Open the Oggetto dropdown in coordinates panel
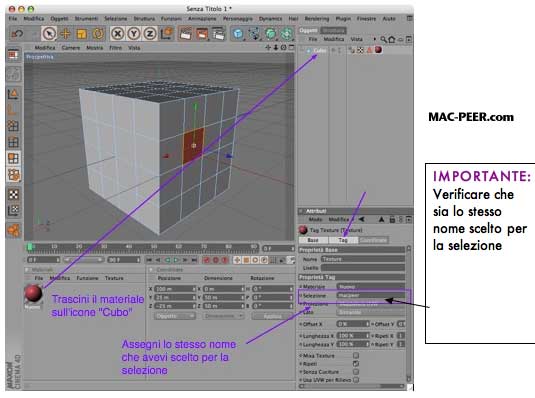Image resolution: width=535 pixels, height=398 pixels. pyautogui.click(x=175, y=316)
